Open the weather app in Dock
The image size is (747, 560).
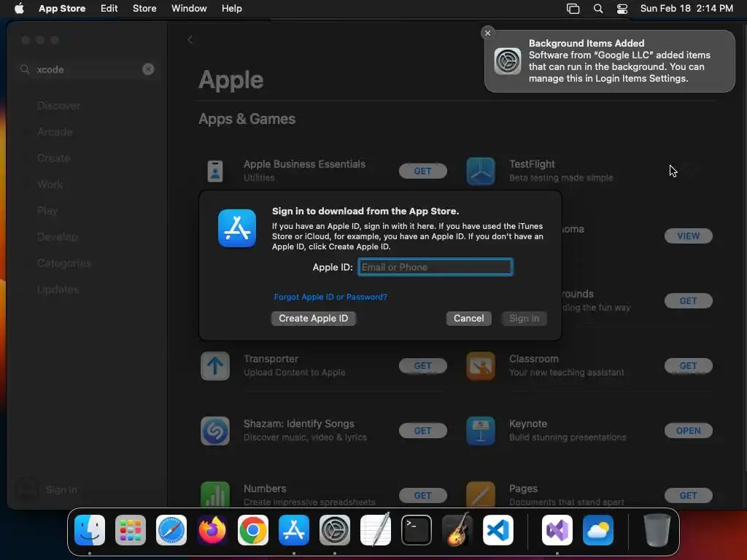598,530
